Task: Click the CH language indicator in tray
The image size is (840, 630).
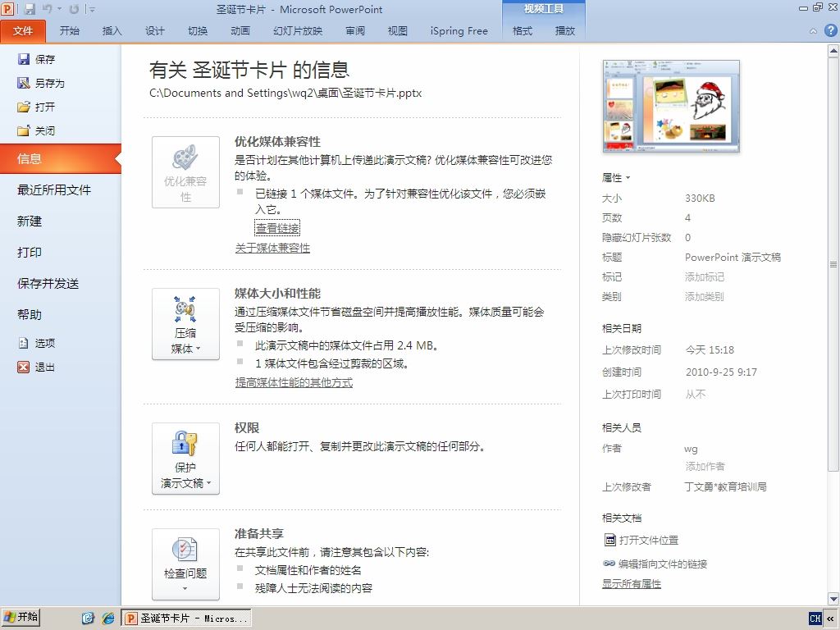Action: pyautogui.click(x=815, y=619)
